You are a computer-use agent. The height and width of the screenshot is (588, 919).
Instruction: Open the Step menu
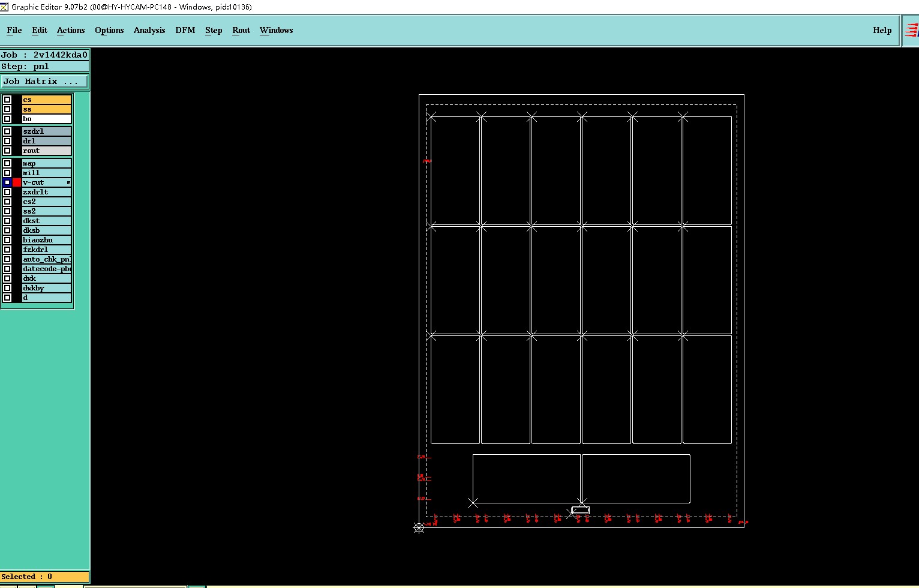214,30
